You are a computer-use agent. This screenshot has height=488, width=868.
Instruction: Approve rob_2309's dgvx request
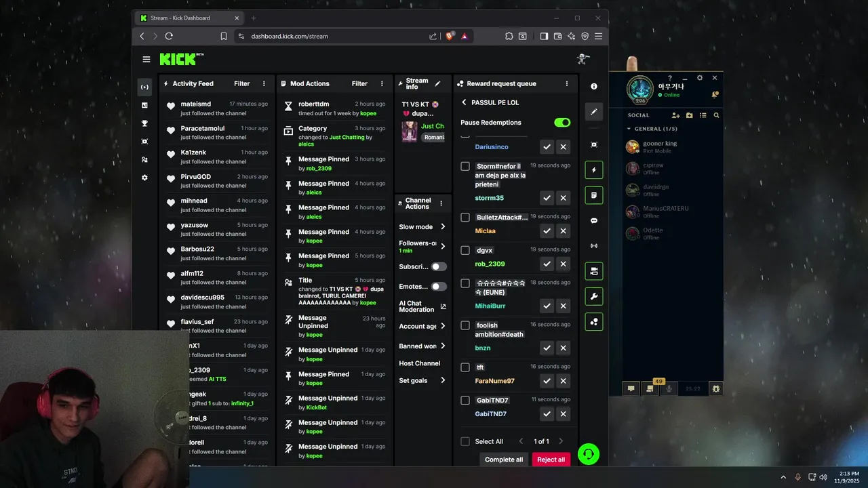pos(547,264)
